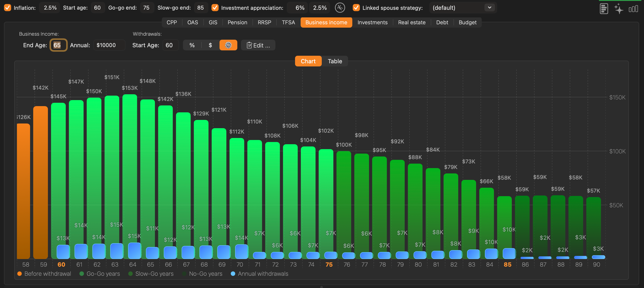
Task: Click the $100K bar label at age 76
Action: coord(344,145)
